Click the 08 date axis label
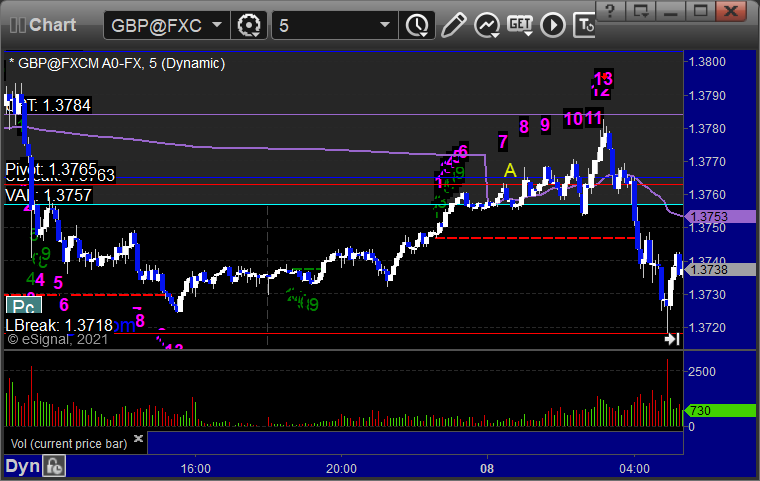The width and height of the screenshot is (760, 481). 487,469
